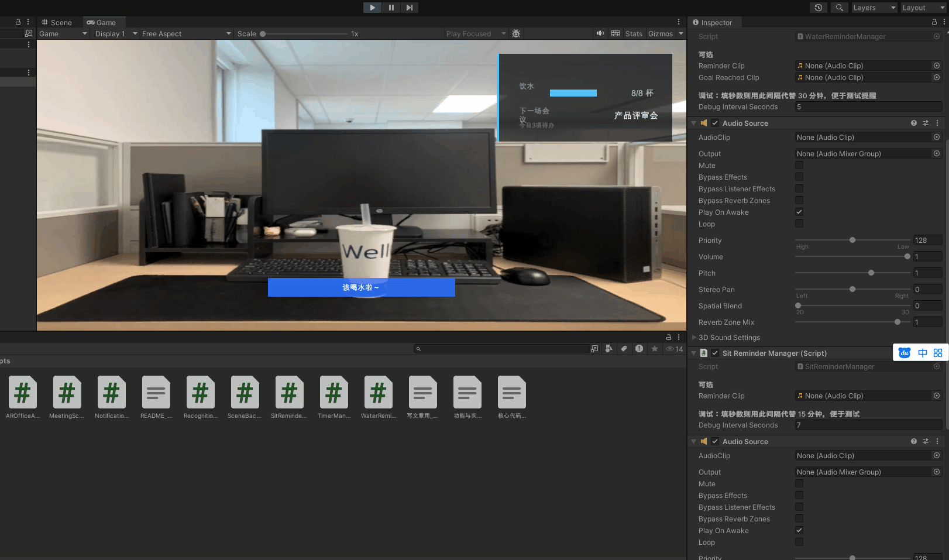The height and width of the screenshot is (560, 949).
Task: Disable the Sit Reminder Manager script checkbox
Action: (715, 353)
